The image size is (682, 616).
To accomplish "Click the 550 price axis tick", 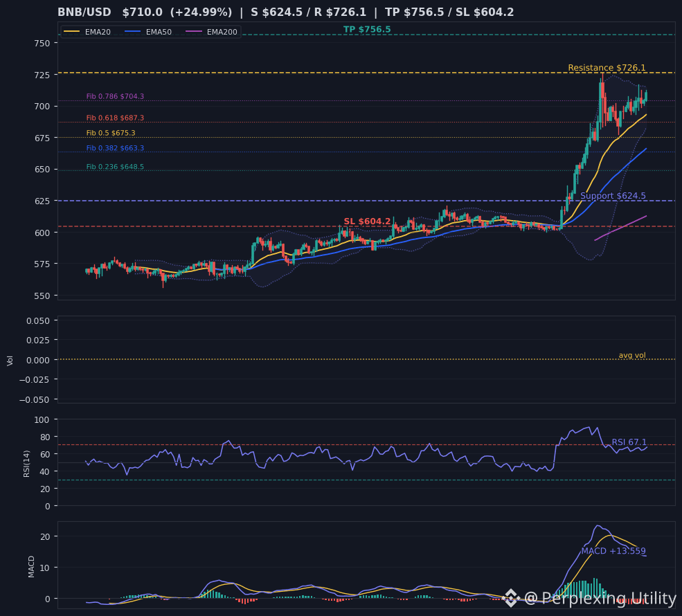I will [x=42, y=296].
